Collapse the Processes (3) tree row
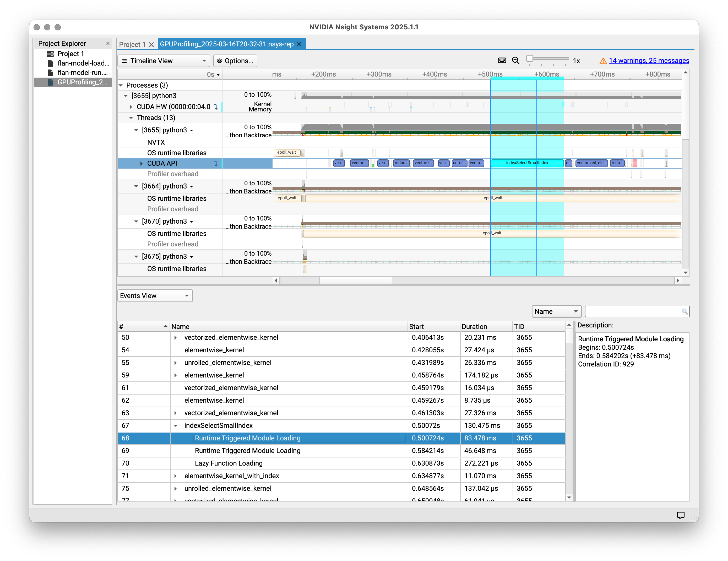This screenshot has height=561, width=728. tap(121, 85)
